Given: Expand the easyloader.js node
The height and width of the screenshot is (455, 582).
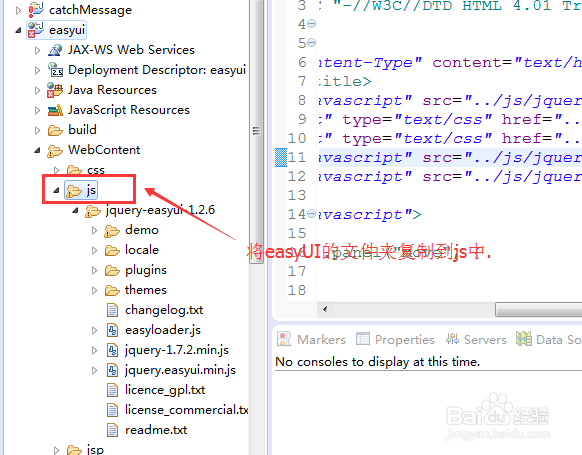Looking at the screenshot, I should 94,330.
